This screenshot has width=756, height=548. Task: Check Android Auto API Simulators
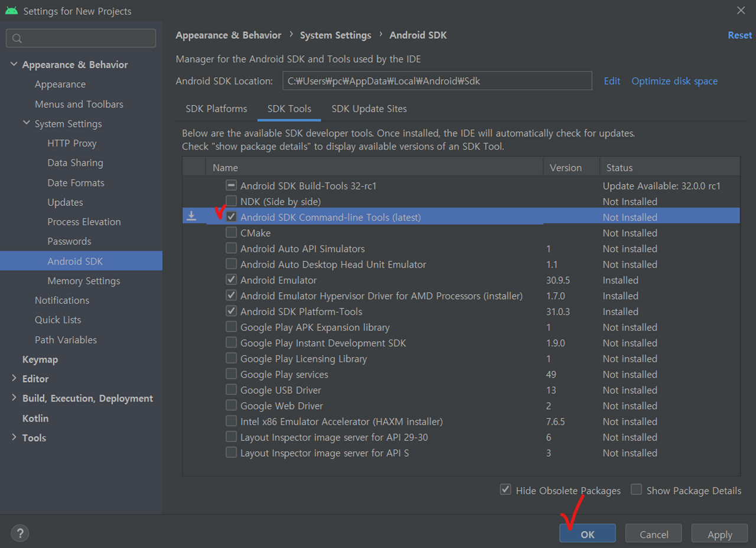coord(232,248)
